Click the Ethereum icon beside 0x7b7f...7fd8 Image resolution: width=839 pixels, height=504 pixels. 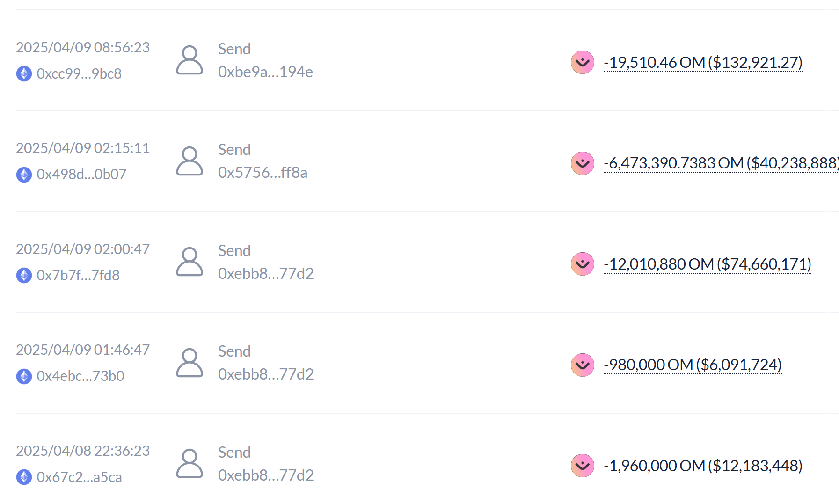24,275
